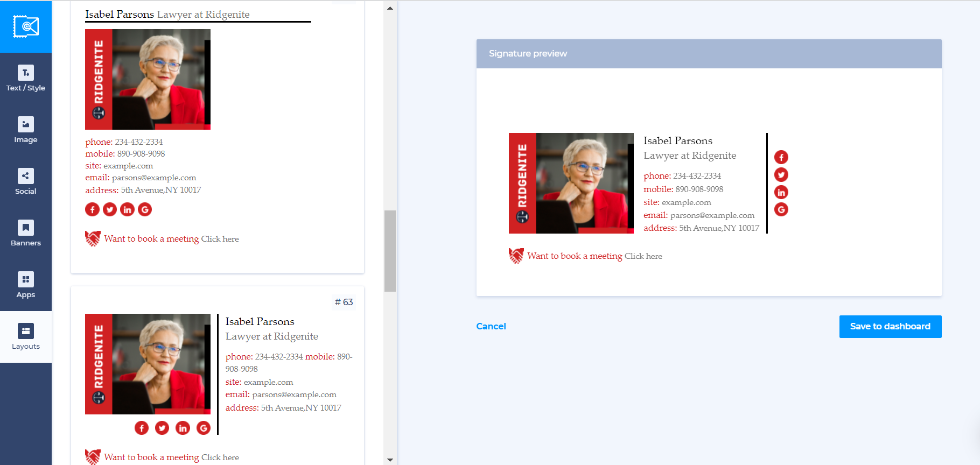Select the photo in layout #63
The height and width of the screenshot is (465, 980).
click(148, 364)
